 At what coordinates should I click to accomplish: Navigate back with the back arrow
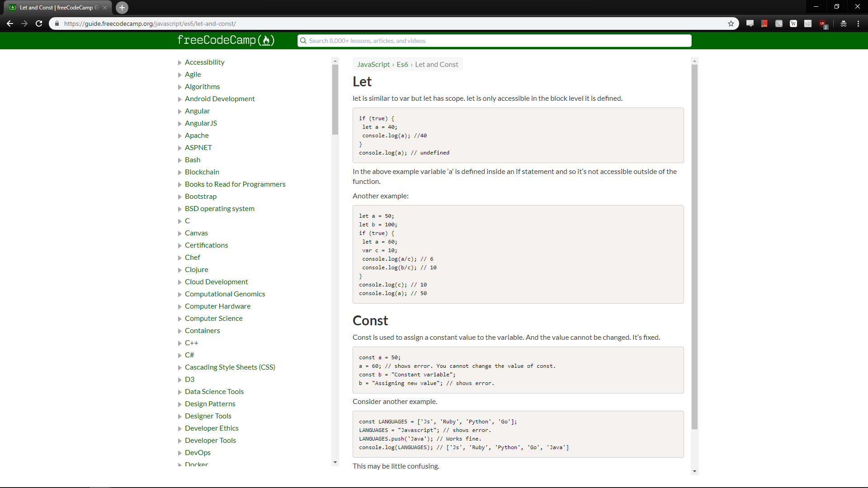click(x=10, y=23)
